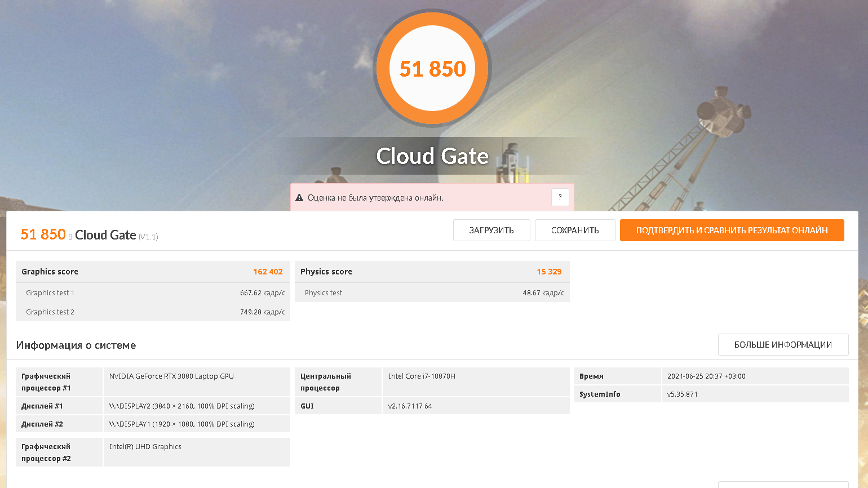868x488 pixels.
Task: Click the 51 850 в Cloud Gate heading
Action: coord(89,234)
